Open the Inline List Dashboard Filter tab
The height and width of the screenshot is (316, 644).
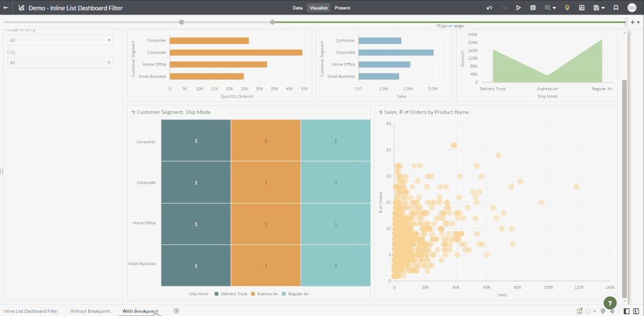point(31,311)
